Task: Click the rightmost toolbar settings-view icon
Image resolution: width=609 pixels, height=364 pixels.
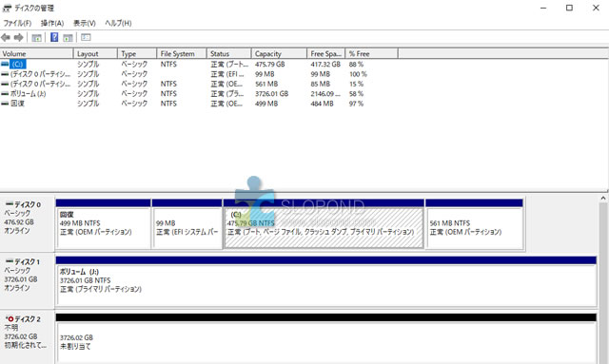Action: (x=86, y=37)
